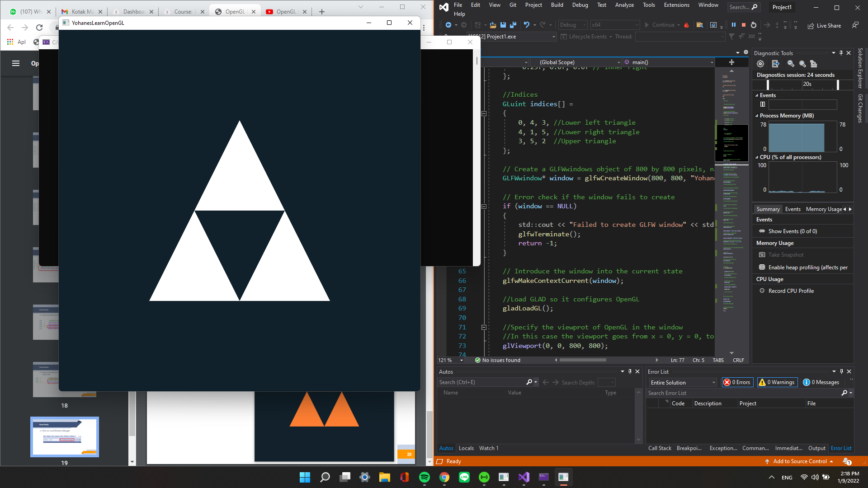Open the Debug menu
Screen dimensions: 868x488
coord(580,5)
